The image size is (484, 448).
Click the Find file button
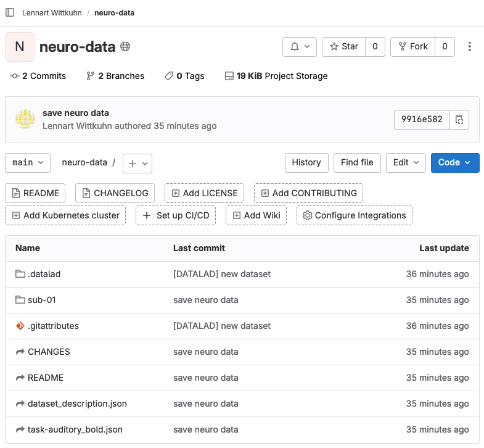357,163
